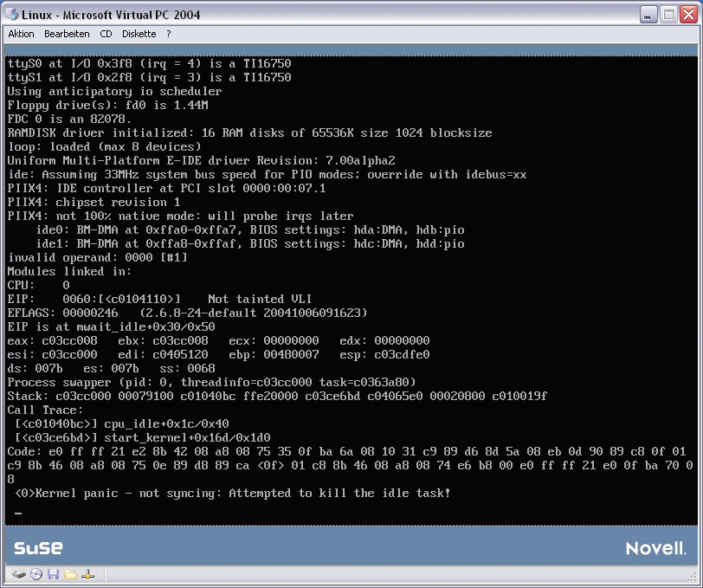Screen dimensions: 703x588
Task: Open the Diskette menu
Action: pyautogui.click(x=139, y=34)
